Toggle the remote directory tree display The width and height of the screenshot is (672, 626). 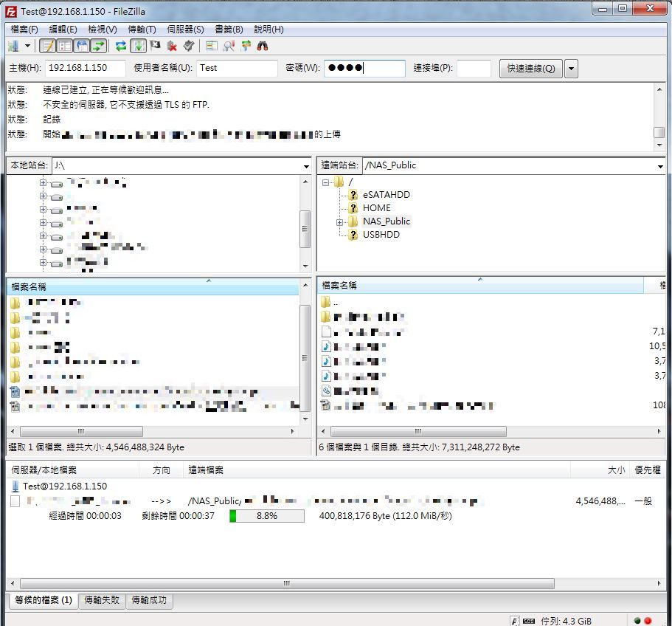pos(82,46)
